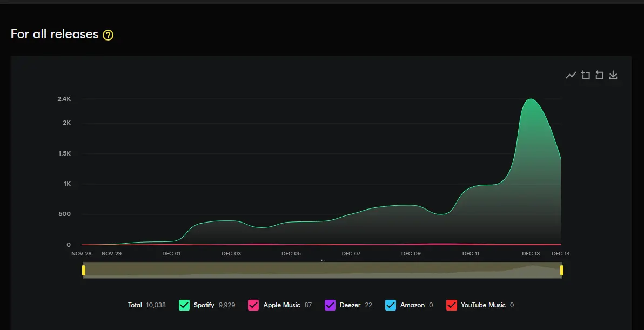Click the 1.5K y-axis label
The height and width of the screenshot is (330, 644).
click(x=64, y=153)
